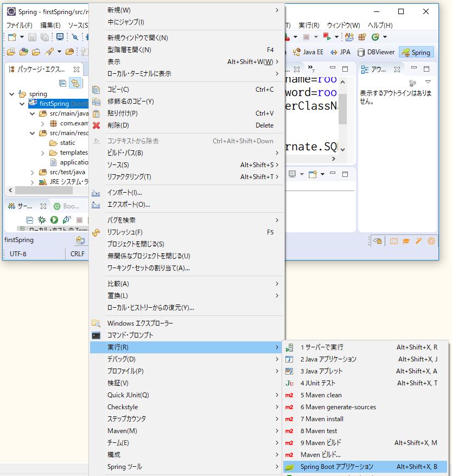Choose 6 Maven generate-sources

(x=365, y=407)
